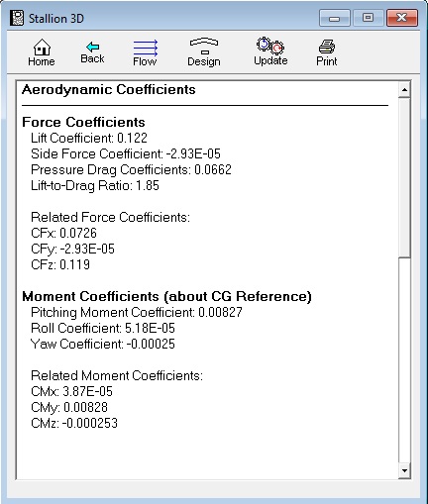This screenshot has width=428, height=504.
Task: Click the scrollbar up arrow
Action: pyautogui.click(x=404, y=89)
